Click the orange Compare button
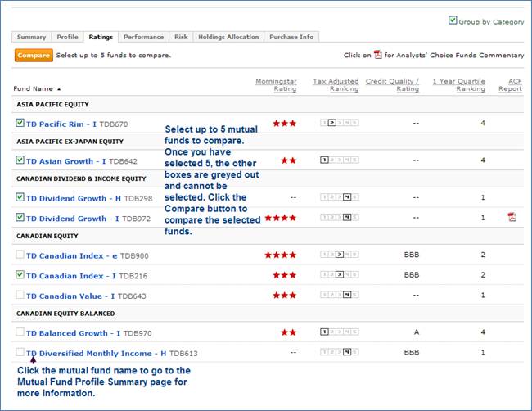Image resolution: width=532 pixels, height=411 pixels. (34, 56)
